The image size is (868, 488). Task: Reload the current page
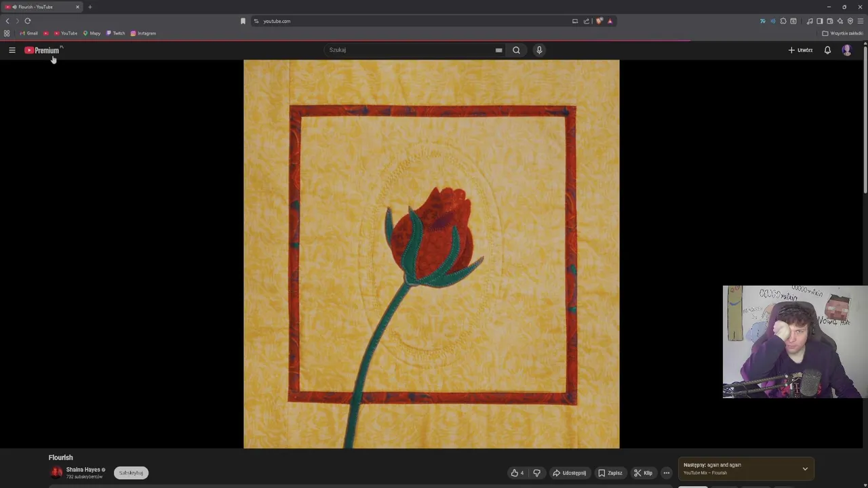(x=28, y=21)
